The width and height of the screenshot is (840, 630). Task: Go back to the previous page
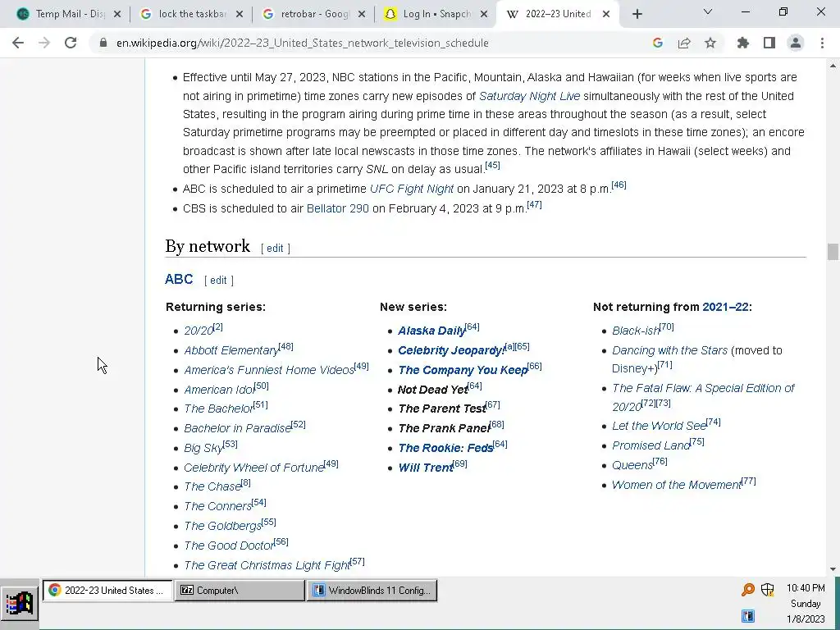pyautogui.click(x=18, y=43)
